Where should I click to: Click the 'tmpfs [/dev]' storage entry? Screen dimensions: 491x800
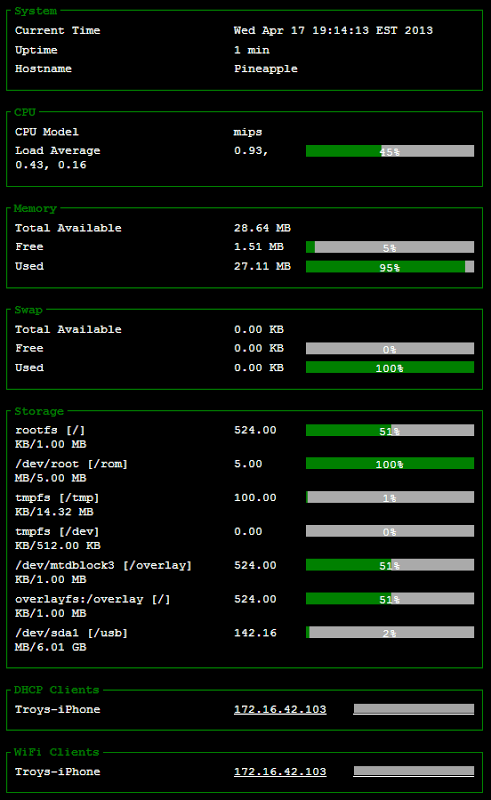point(57,532)
